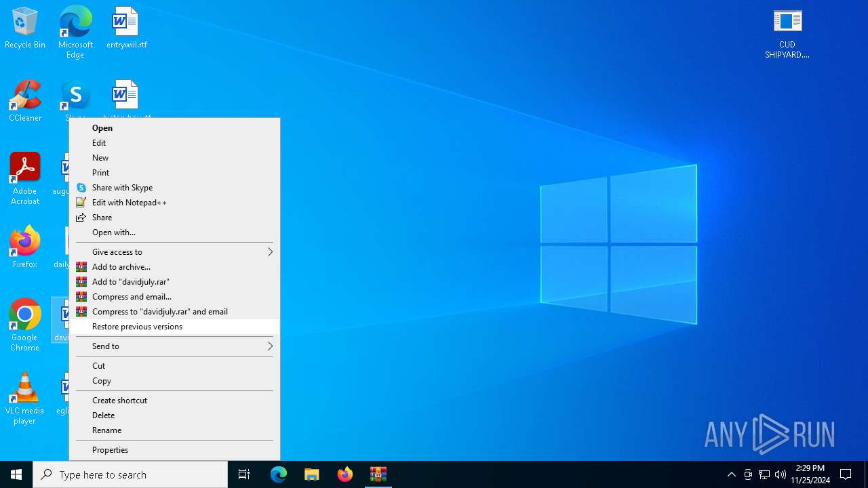Viewport: 868px width, 488px height.
Task: Select New in the context menu
Action: point(175,157)
